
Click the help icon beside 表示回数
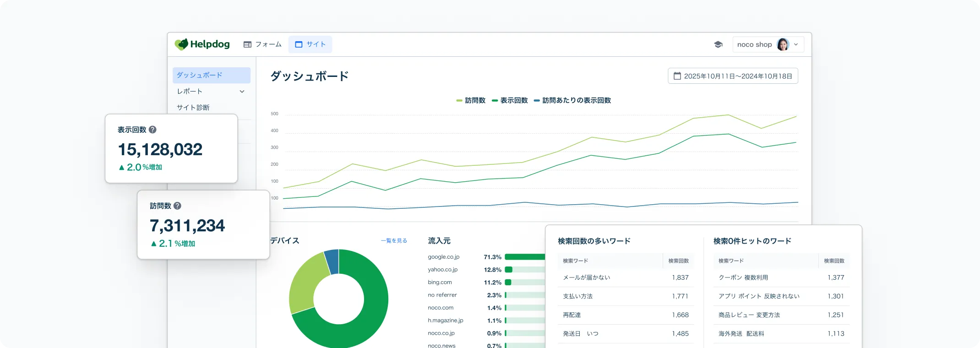click(153, 130)
